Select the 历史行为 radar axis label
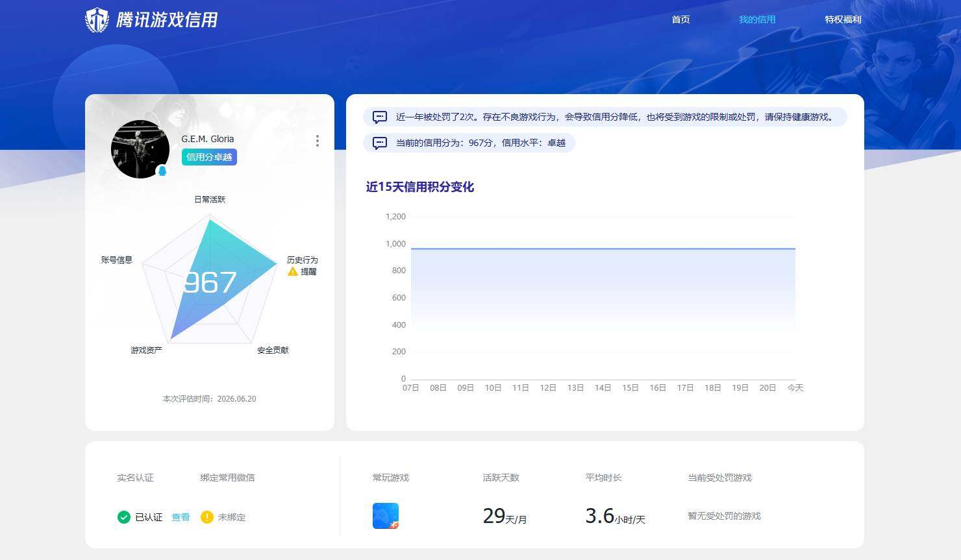The image size is (961, 560). click(x=303, y=260)
